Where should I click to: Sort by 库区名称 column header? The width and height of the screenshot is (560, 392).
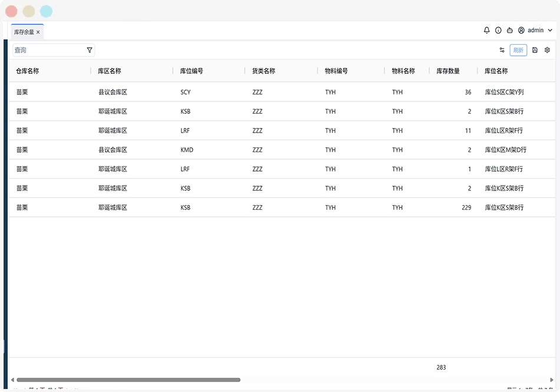110,71
